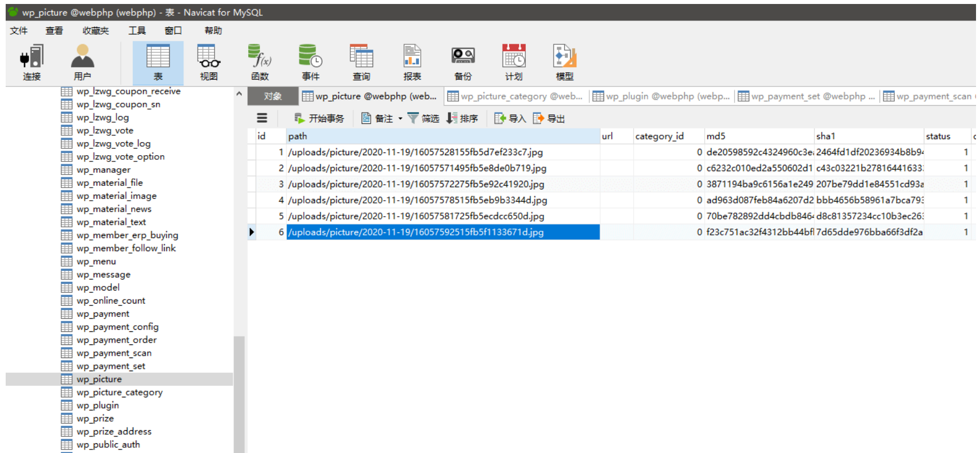Open the User (用户) management icon
Screen dimensions: 980x453
tap(82, 63)
